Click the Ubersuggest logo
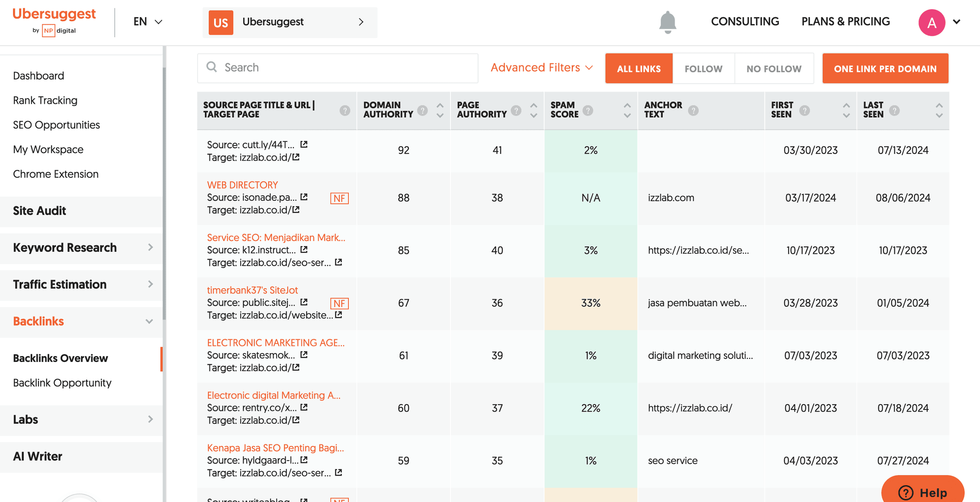The width and height of the screenshot is (980, 502). point(54,22)
